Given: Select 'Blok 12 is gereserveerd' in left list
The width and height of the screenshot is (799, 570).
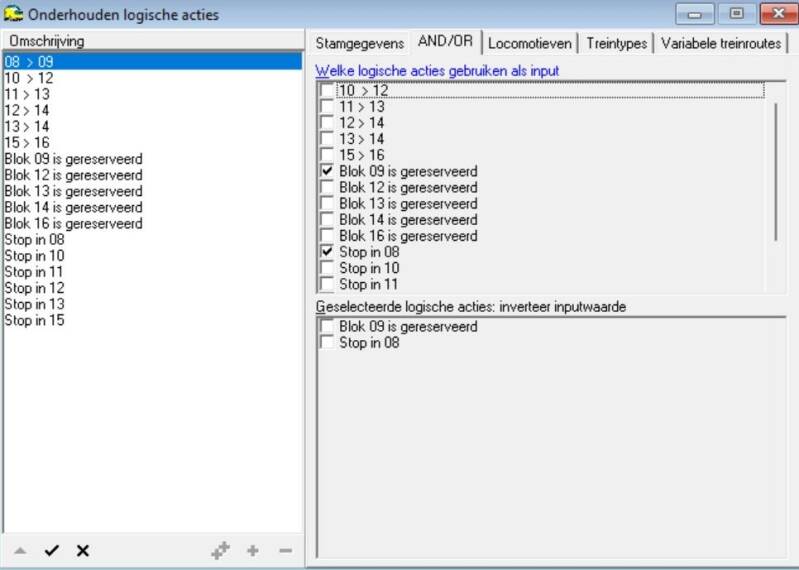Looking at the screenshot, I should coord(152,175).
